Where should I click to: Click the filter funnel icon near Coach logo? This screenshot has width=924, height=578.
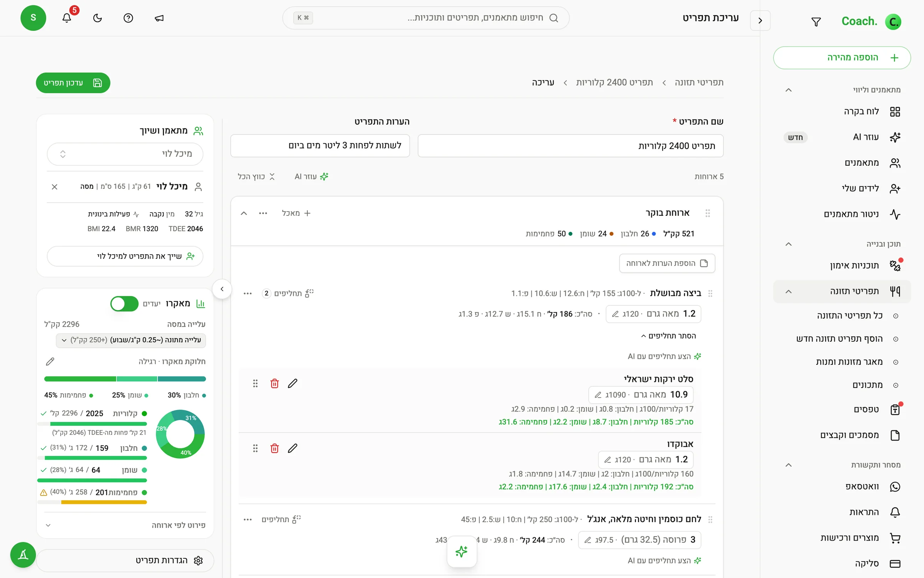(x=816, y=22)
